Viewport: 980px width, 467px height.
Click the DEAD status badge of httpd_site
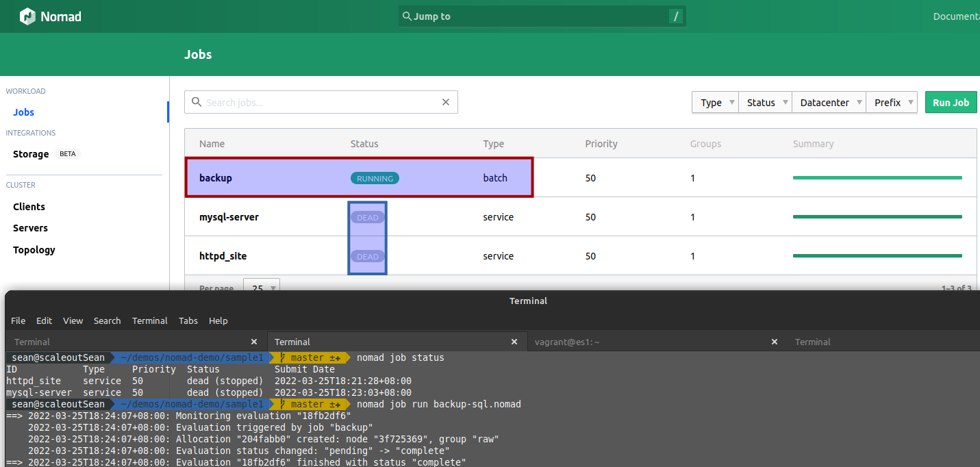point(367,256)
